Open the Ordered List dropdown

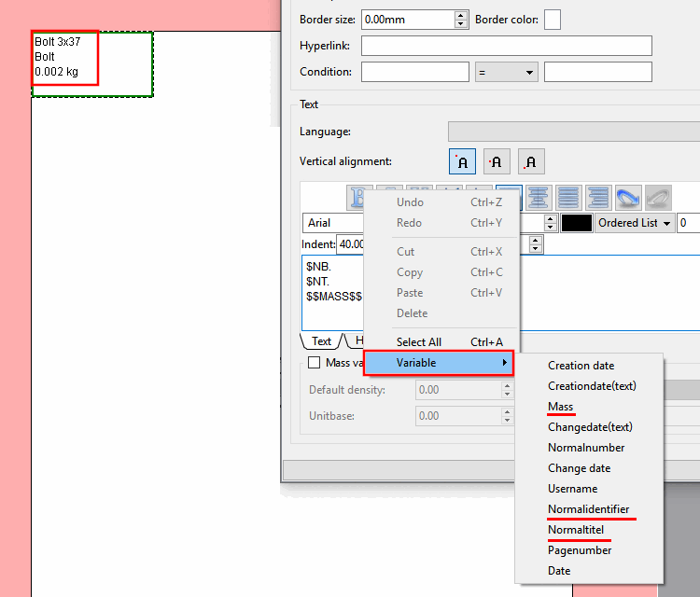coord(635,223)
